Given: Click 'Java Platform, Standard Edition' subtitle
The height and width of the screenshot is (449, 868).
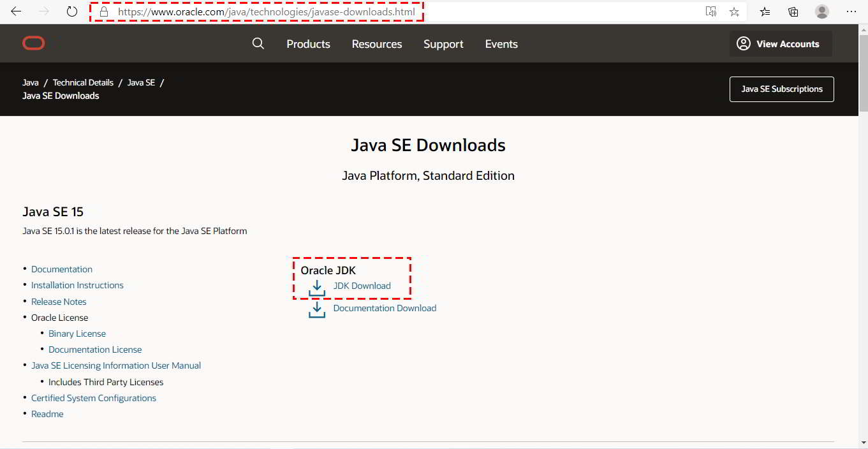Looking at the screenshot, I should click(x=428, y=175).
